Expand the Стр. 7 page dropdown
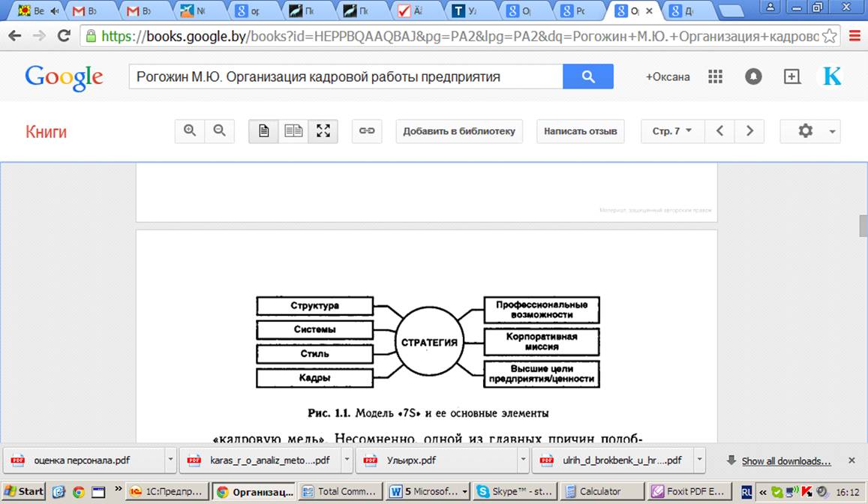The image size is (868, 504). (x=672, y=131)
